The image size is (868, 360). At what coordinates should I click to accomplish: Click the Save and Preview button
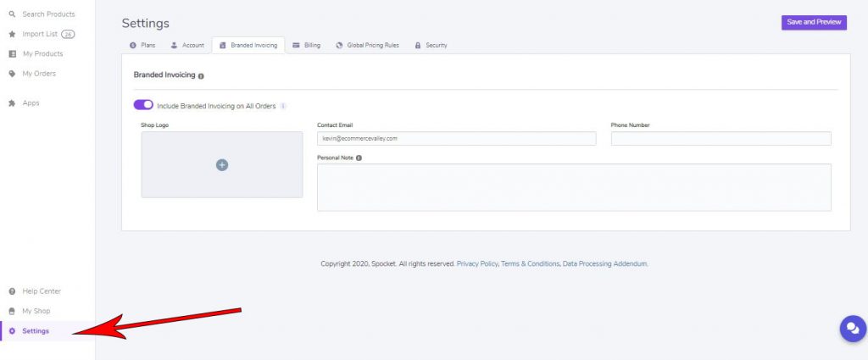tap(814, 22)
